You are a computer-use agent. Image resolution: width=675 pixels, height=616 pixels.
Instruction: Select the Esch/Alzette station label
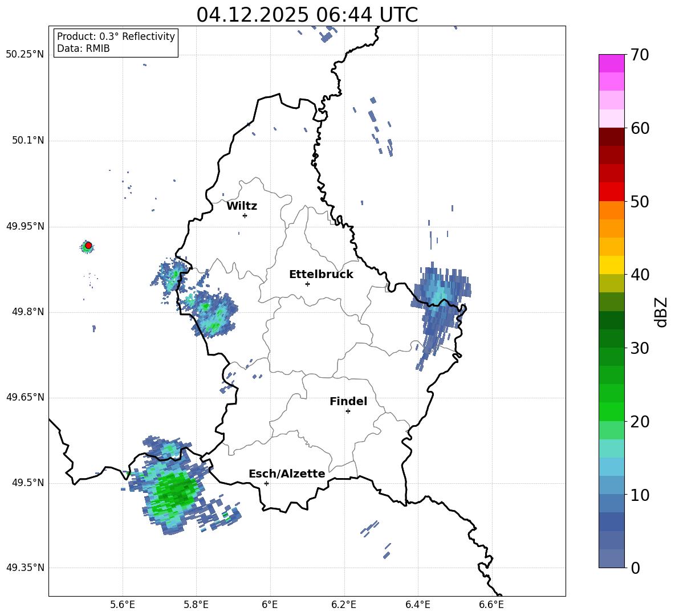click(x=287, y=474)
